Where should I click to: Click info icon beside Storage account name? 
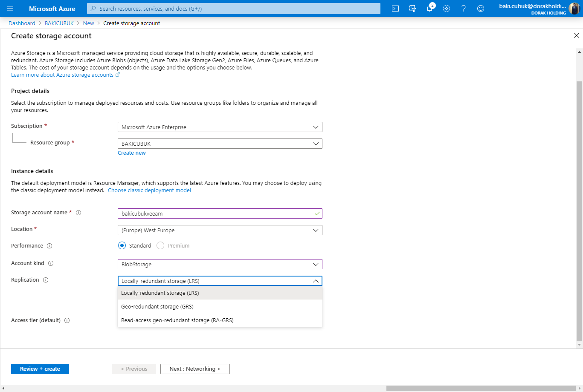[x=78, y=213]
